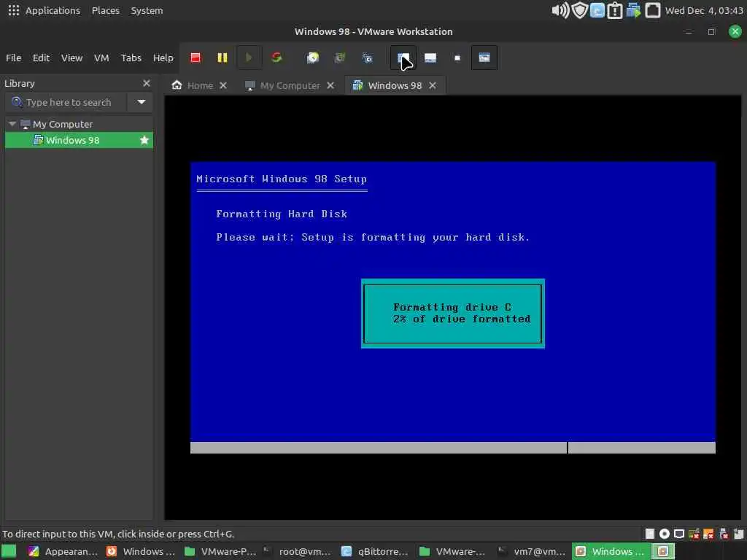Open the View menu

pos(72,58)
